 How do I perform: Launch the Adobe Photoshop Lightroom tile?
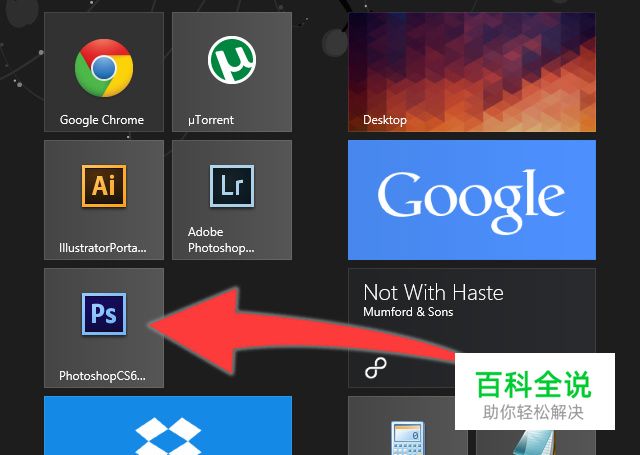(232, 200)
